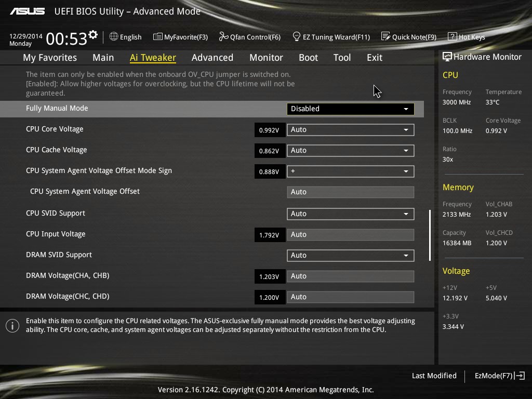Open MyFavorite(F3)
Viewport: 532px width, 399px height.
pos(180,37)
